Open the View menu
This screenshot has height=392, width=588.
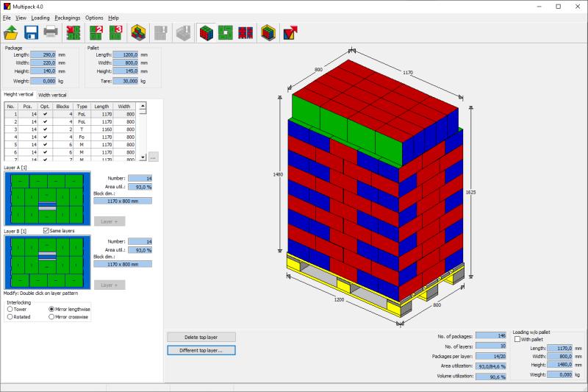[x=21, y=18]
